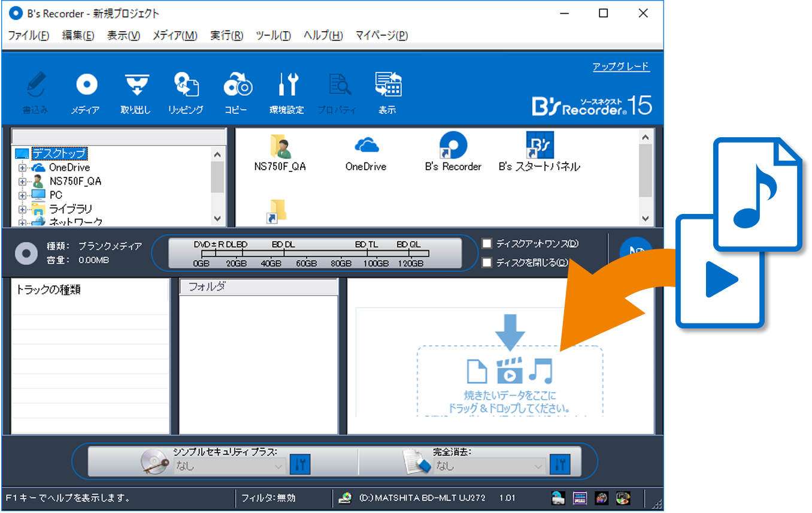Open ヘルプ menu
The image size is (812, 513).
pyautogui.click(x=323, y=35)
